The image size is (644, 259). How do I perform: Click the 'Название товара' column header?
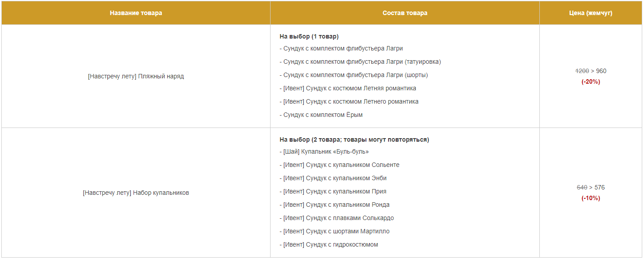click(136, 13)
